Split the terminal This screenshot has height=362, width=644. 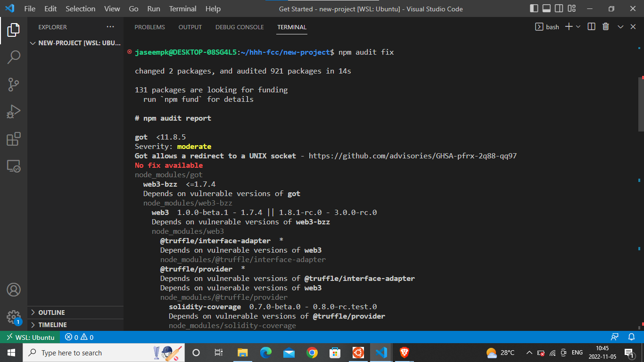tap(592, 27)
